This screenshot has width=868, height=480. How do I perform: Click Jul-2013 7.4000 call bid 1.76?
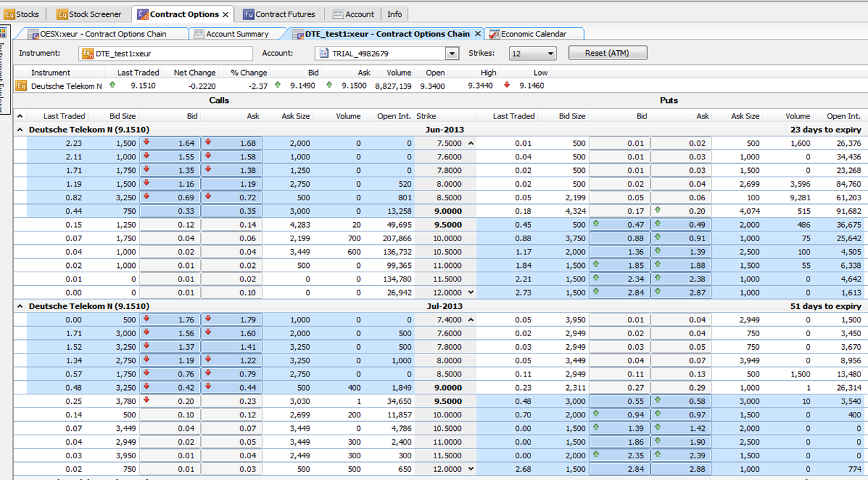(170, 320)
